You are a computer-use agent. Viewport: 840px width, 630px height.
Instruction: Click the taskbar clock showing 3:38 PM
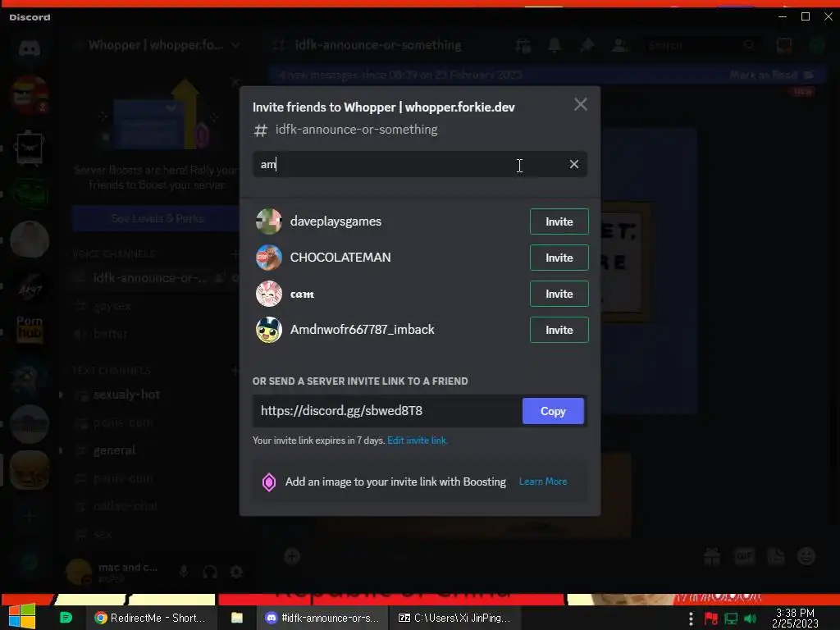pyautogui.click(x=795, y=618)
